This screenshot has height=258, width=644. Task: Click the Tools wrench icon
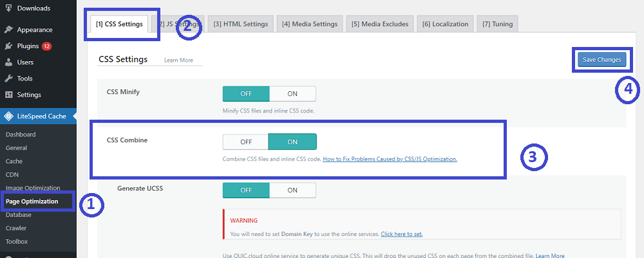[x=8, y=78]
